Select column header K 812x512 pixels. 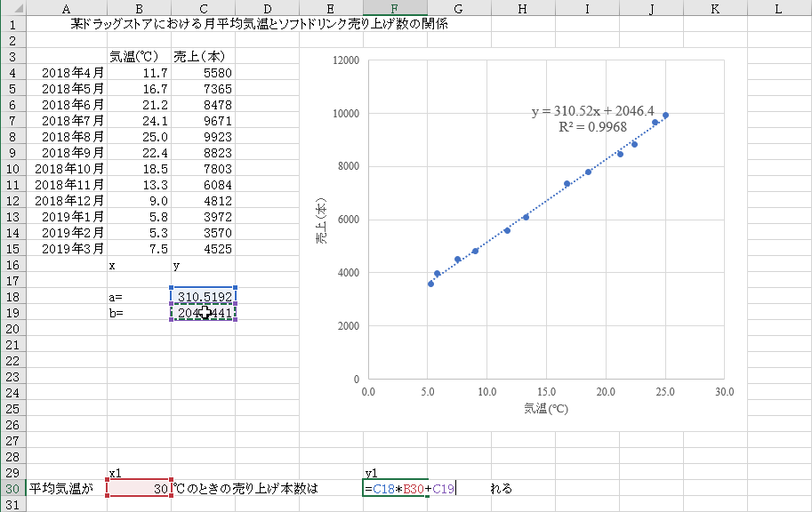point(715,8)
